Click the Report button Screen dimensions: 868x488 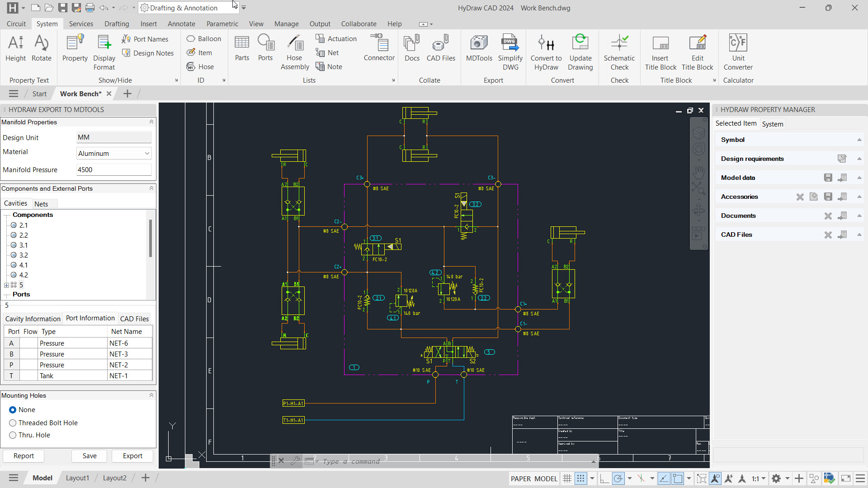[24, 456]
